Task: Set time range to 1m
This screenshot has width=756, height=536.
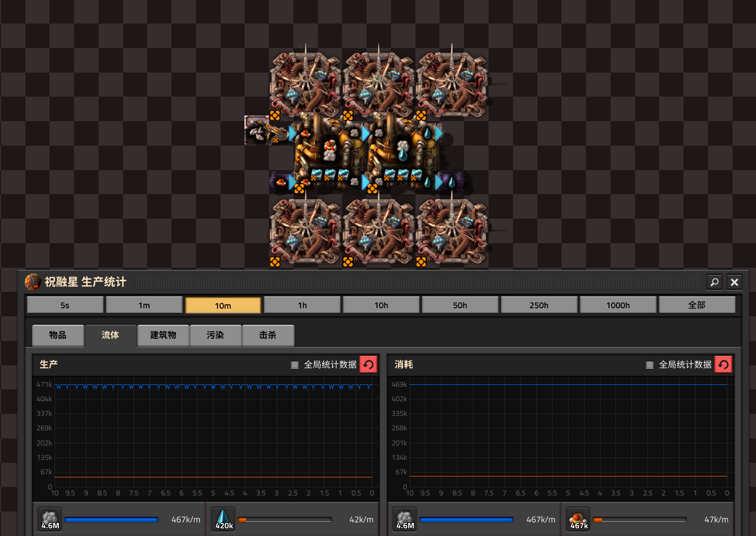Action: [144, 305]
